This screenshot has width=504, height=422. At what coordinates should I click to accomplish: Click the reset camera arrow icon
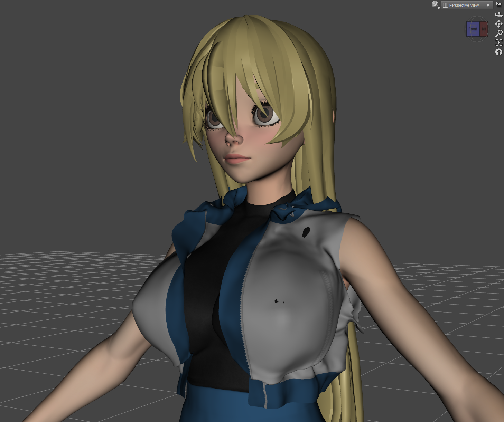point(499,52)
